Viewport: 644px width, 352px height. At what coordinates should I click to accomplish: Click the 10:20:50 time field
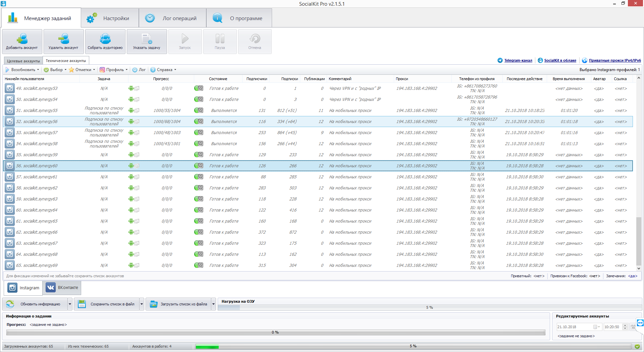click(613, 327)
